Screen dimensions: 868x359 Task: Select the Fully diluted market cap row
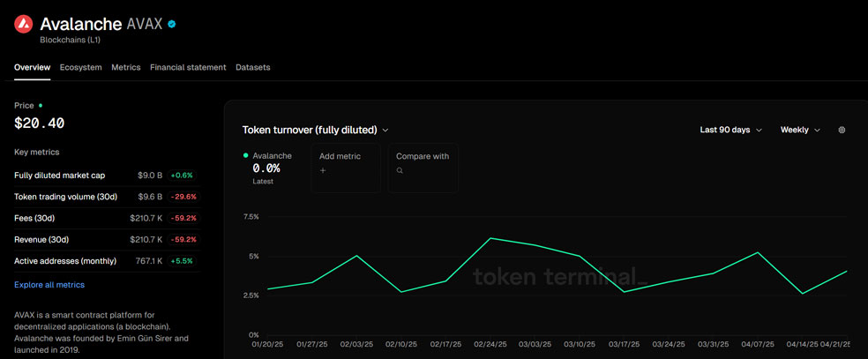coord(106,176)
